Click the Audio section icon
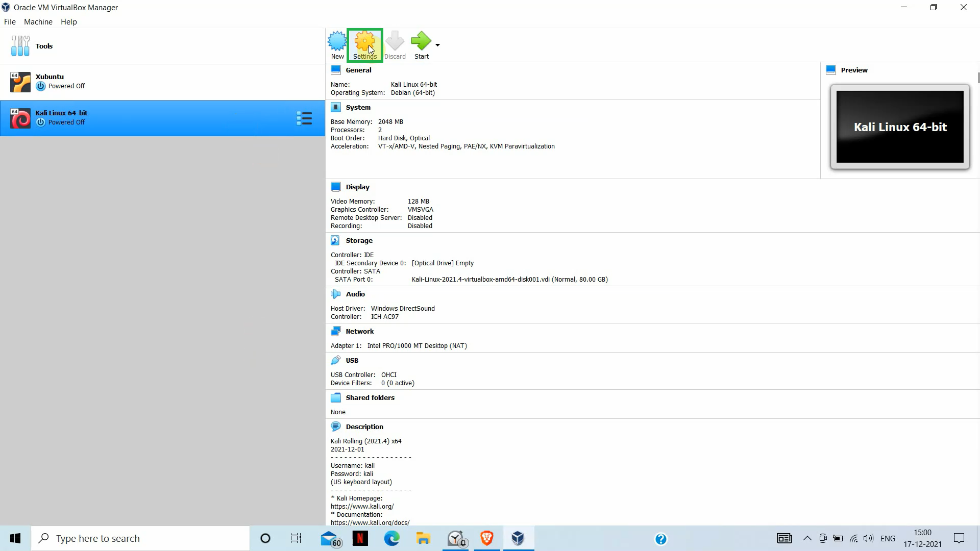The height and width of the screenshot is (551, 980). [336, 294]
